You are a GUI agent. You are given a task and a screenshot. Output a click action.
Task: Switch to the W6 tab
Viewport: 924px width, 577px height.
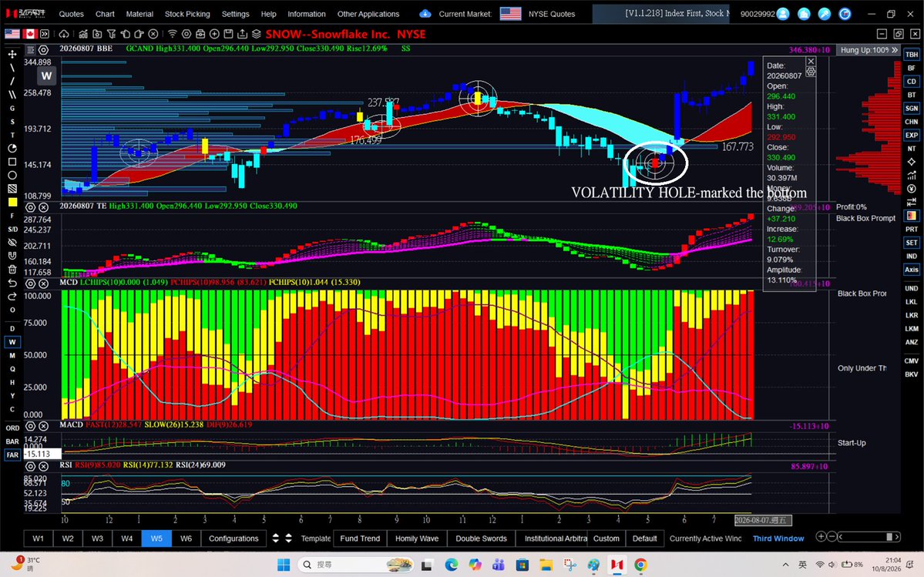pyautogui.click(x=186, y=538)
